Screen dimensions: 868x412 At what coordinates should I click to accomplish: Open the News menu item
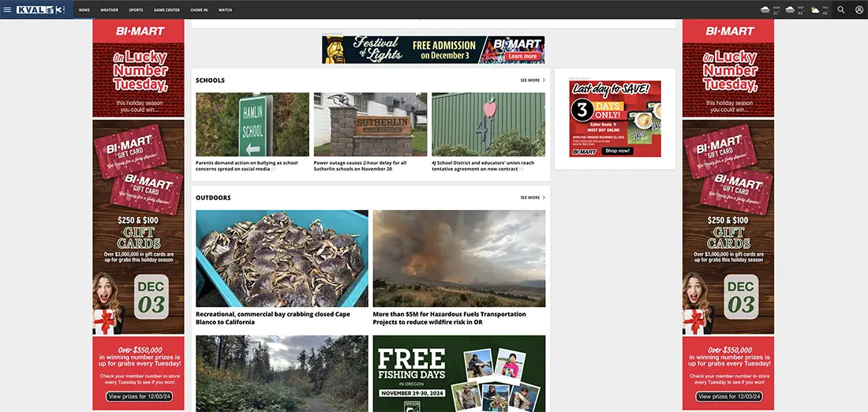(84, 10)
